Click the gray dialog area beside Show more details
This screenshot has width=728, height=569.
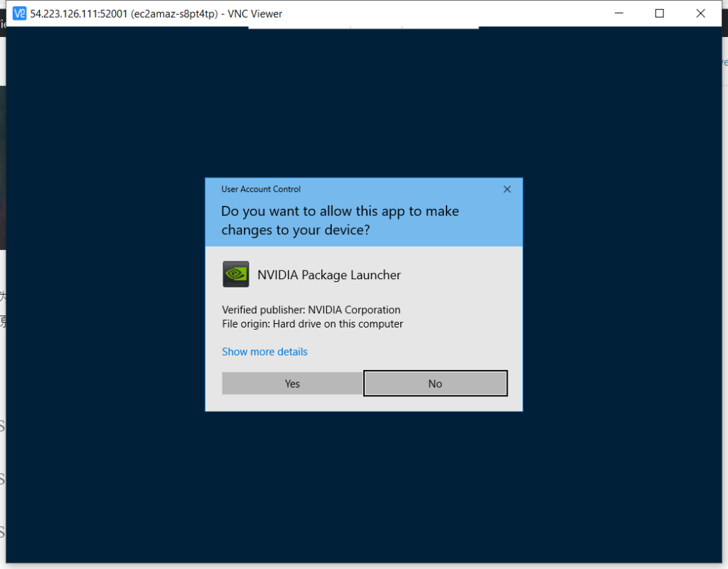pos(412,352)
